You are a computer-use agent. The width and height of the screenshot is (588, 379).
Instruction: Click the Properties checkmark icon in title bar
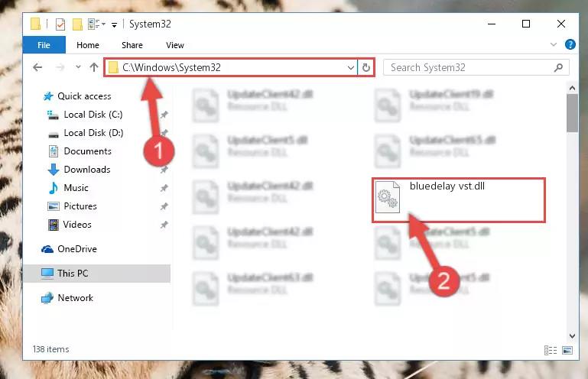point(60,24)
